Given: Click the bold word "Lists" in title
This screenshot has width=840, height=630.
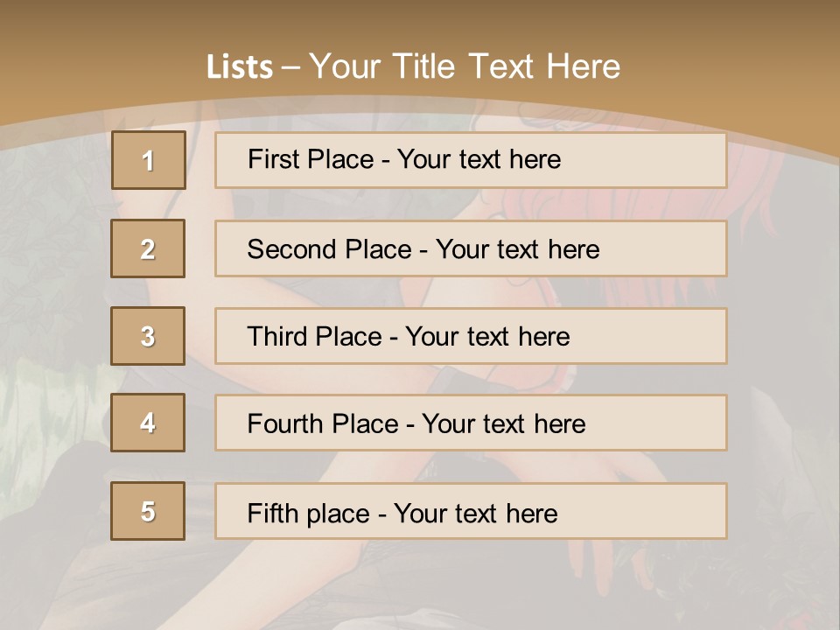Looking at the screenshot, I should [x=239, y=67].
